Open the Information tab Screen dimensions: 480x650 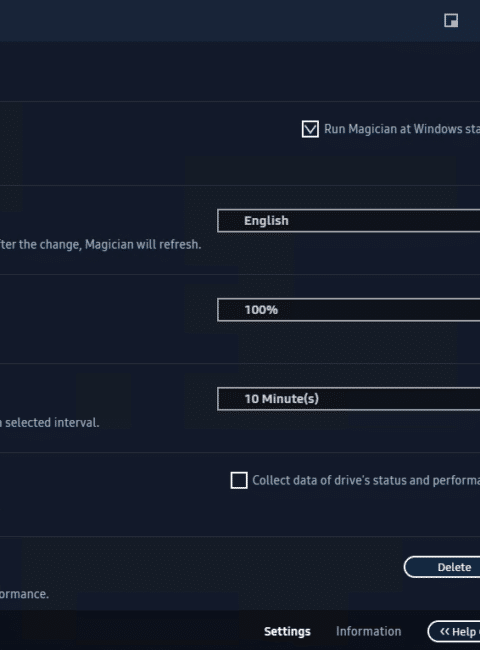368,631
